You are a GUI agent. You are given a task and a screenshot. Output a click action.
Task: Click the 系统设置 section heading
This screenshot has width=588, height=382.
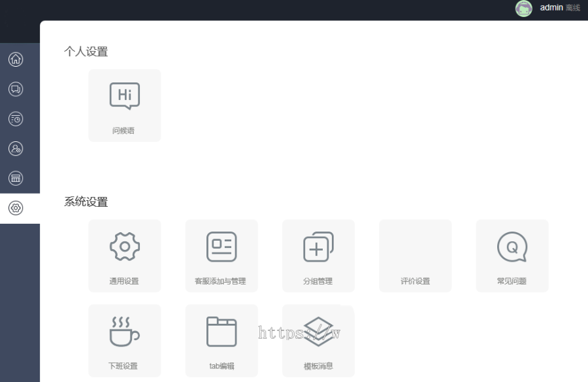86,201
